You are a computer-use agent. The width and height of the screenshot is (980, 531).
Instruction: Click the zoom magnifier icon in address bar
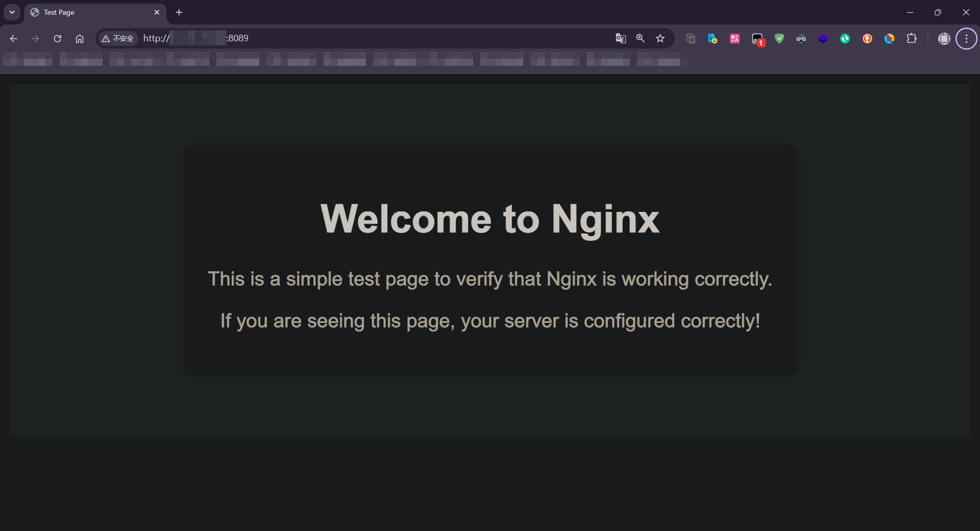pyautogui.click(x=640, y=38)
